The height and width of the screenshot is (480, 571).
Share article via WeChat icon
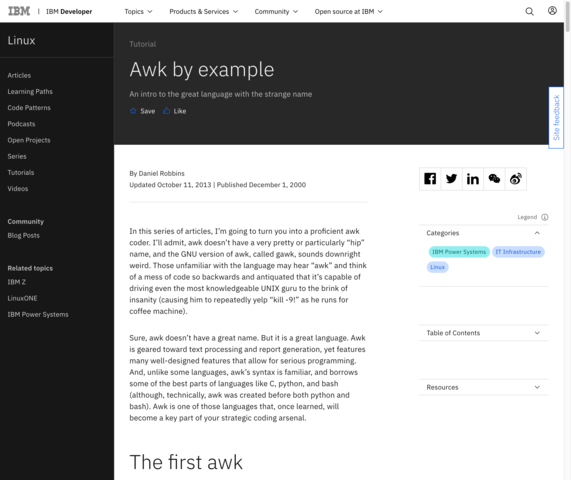coord(494,179)
